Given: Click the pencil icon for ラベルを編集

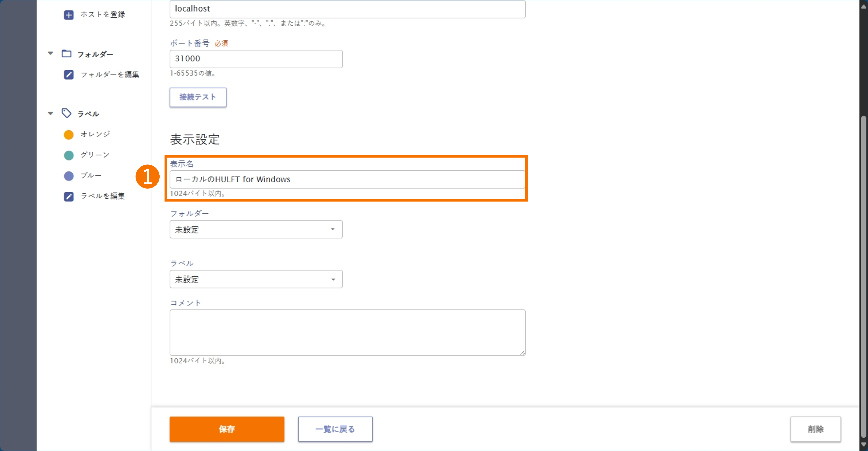Looking at the screenshot, I should tap(69, 196).
